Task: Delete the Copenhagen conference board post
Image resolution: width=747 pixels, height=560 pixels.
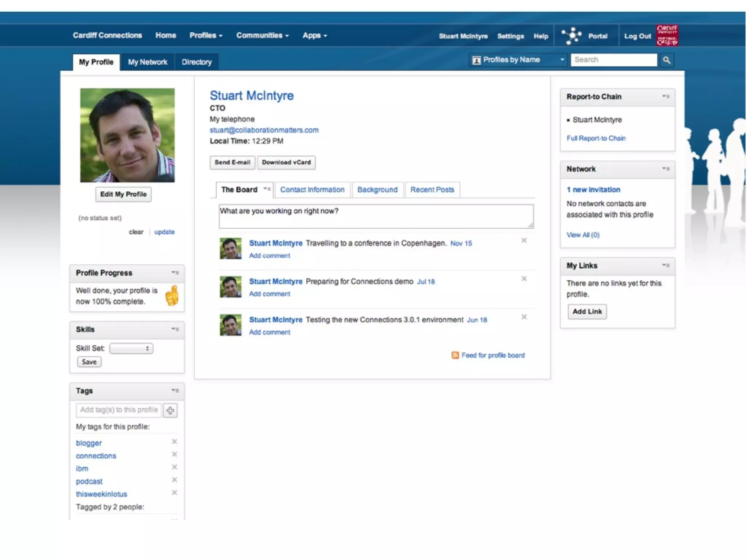Action: (x=524, y=240)
